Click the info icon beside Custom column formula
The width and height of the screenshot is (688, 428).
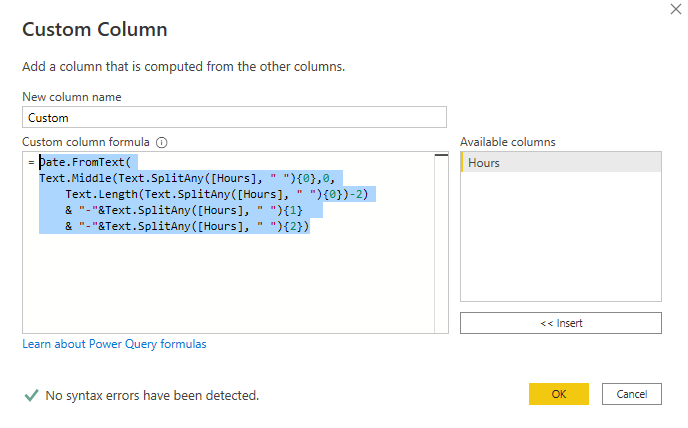[x=161, y=143]
